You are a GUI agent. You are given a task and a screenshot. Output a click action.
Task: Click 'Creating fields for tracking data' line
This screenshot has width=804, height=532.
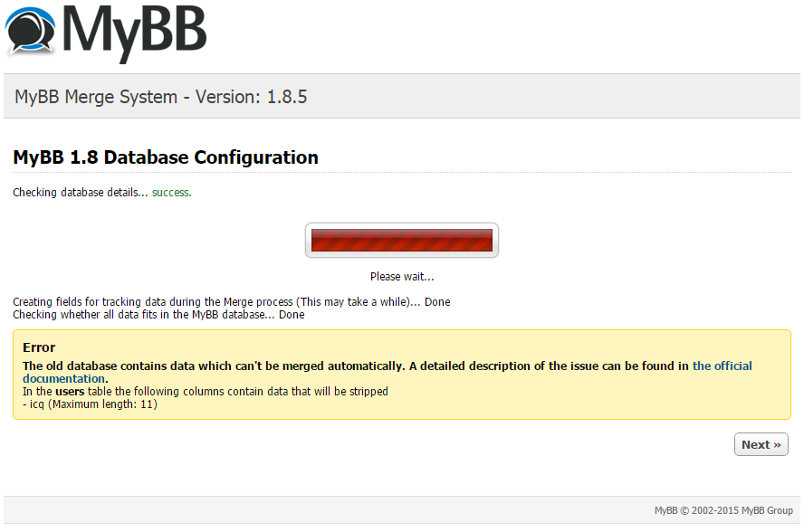pos(231,302)
